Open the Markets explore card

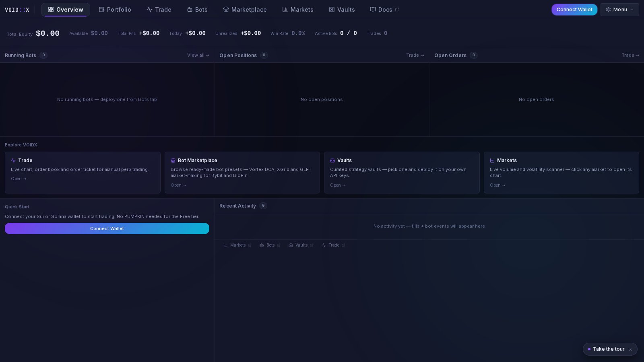click(561, 173)
